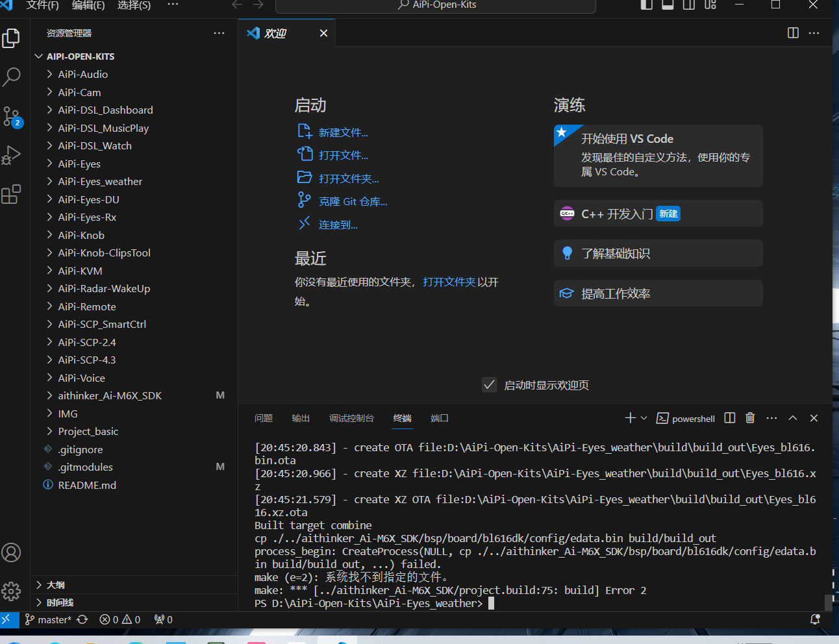Close the 欢迎 tab
Screen dimensions: 839x644
323,33
